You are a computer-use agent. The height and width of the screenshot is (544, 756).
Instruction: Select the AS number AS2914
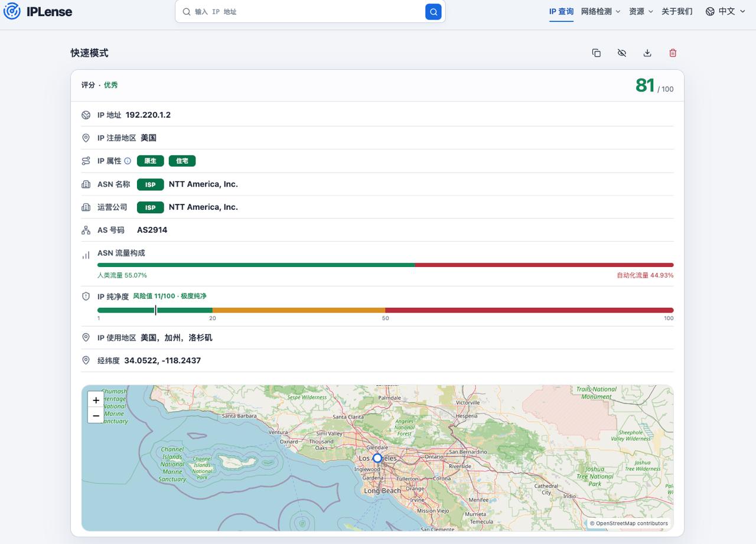point(152,230)
